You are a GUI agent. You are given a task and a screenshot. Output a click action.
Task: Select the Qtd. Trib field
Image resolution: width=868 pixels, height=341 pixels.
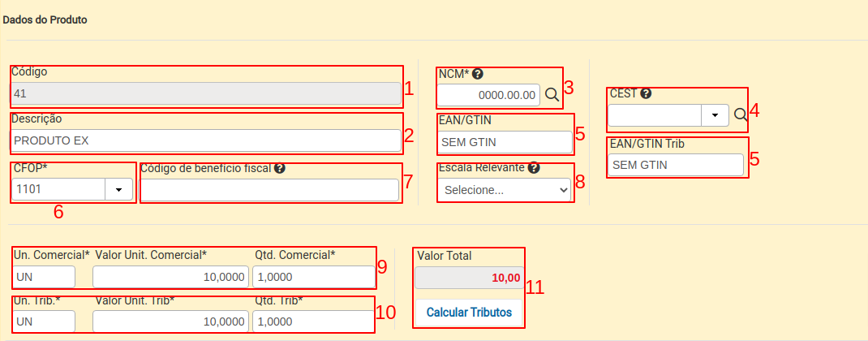313,322
